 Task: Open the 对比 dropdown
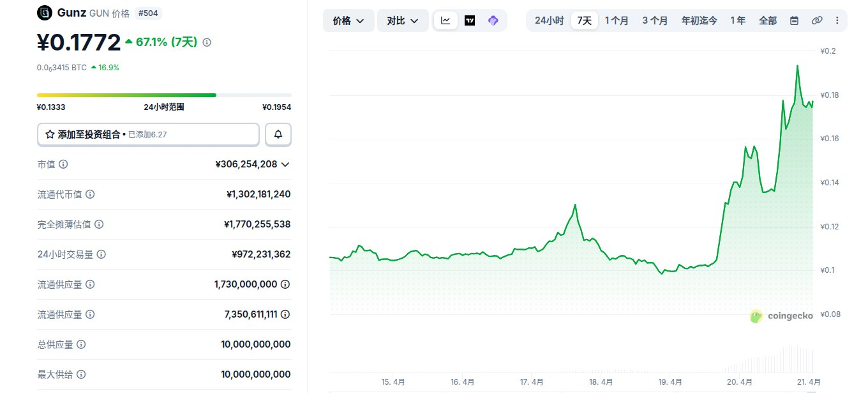coord(403,20)
